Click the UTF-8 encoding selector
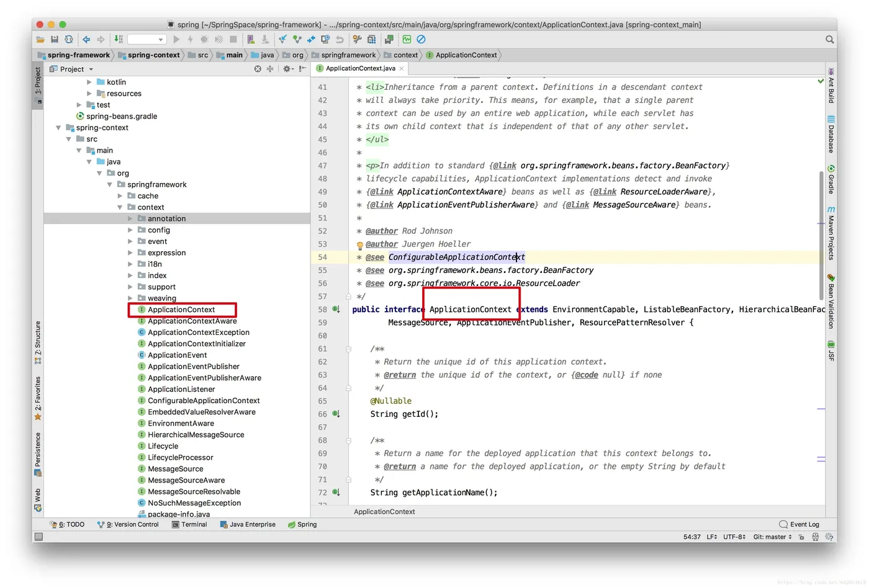The image size is (869, 588). point(734,537)
